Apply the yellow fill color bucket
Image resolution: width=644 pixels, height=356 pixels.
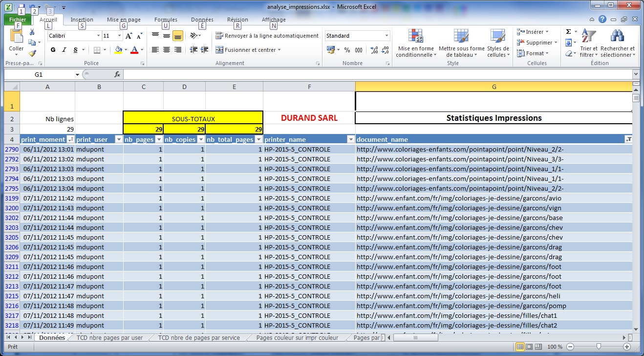tap(118, 50)
